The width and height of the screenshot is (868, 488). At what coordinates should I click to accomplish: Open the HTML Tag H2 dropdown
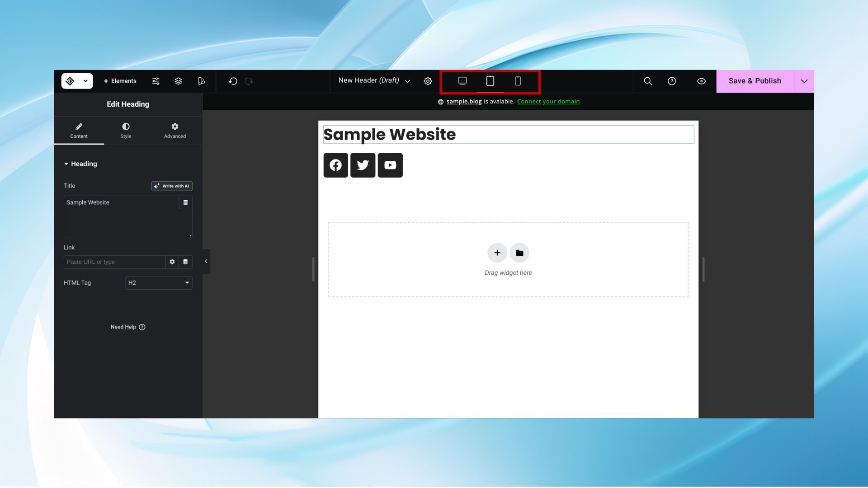159,283
